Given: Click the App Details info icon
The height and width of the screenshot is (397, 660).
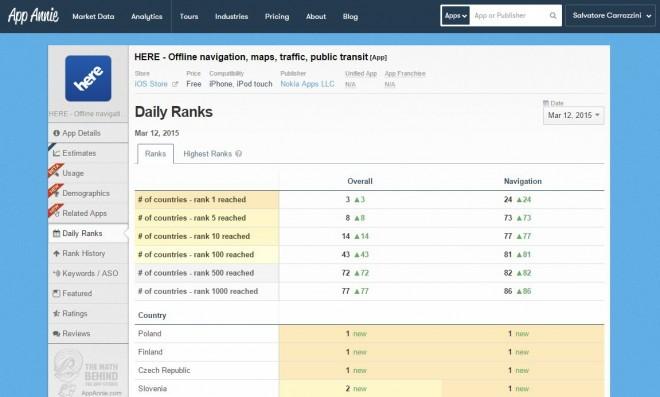Looking at the screenshot, I should click(x=56, y=133).
